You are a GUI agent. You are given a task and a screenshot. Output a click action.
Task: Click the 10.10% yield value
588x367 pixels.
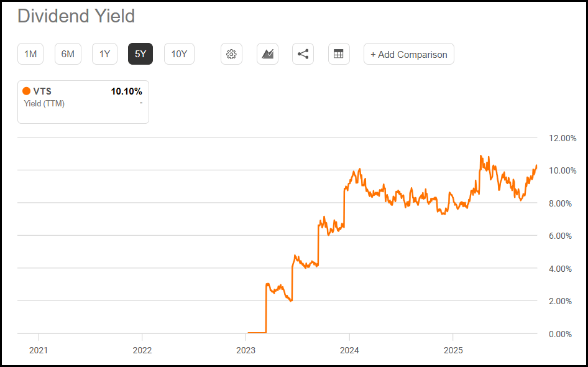[126, 91]
